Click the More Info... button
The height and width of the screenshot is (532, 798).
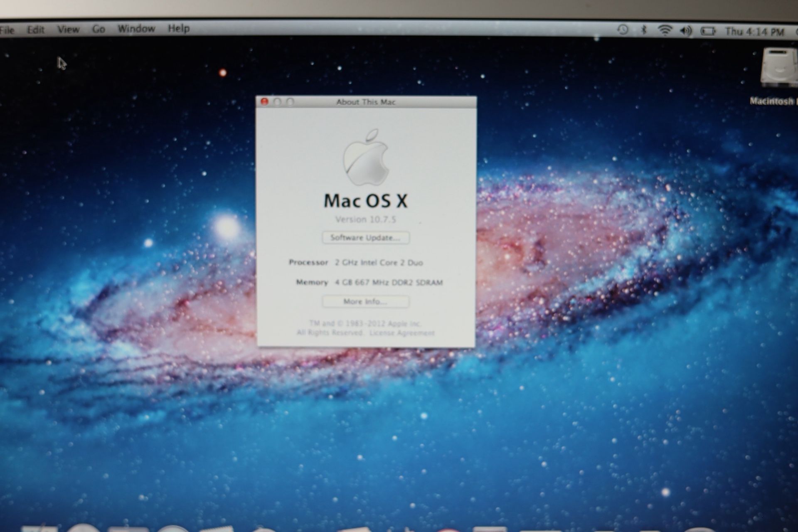365,302
